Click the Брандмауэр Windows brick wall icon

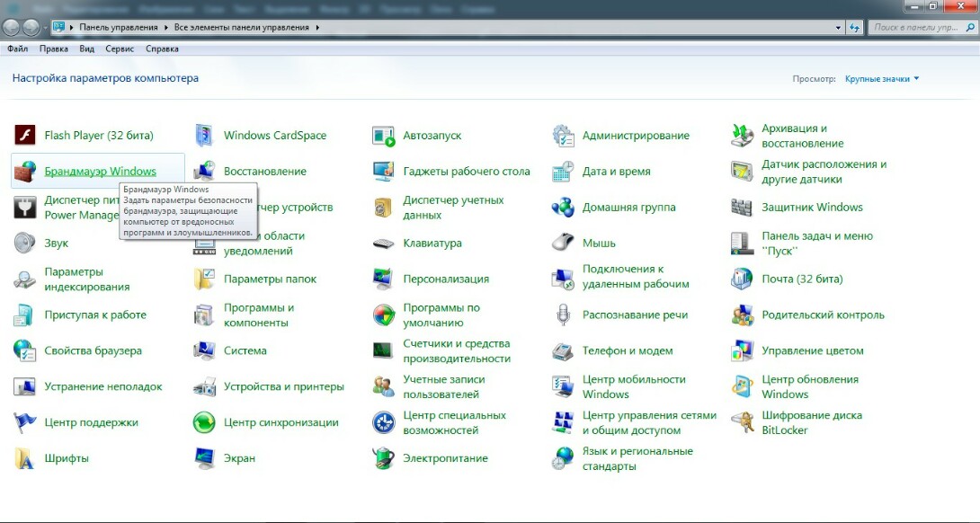(24, 172)
